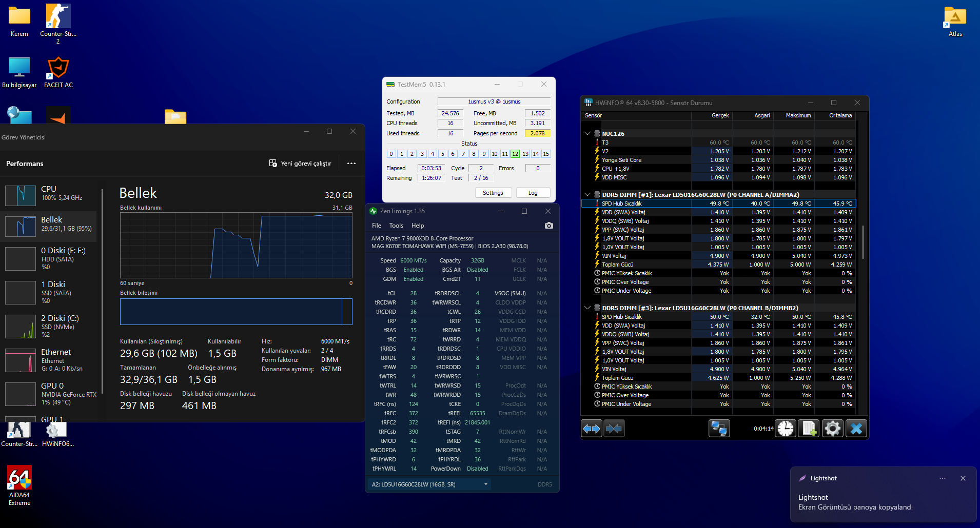Collapse the NUC126 sensor group in HWiNFO
Screen dimensions: 980x528
click(587, 134)
